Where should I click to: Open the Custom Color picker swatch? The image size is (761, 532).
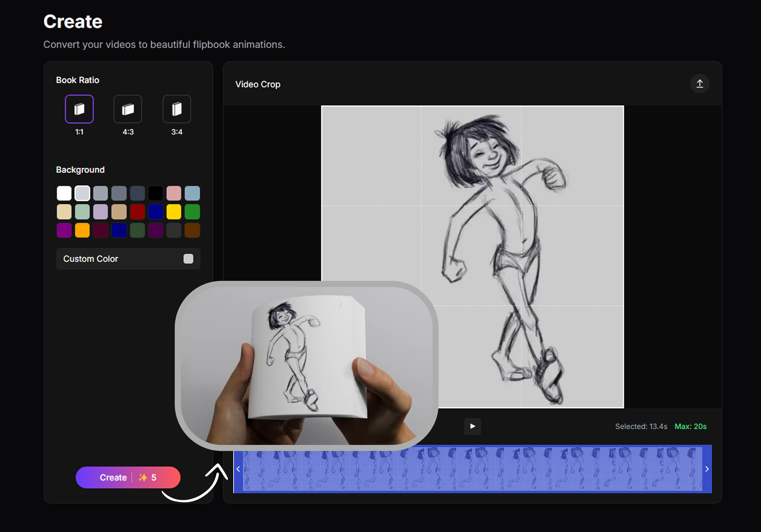pyautogui.click(x=188, y=259)
